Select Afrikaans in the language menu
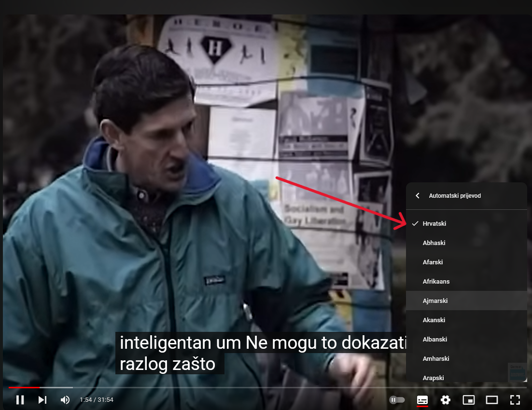 (x=436, y=281)
